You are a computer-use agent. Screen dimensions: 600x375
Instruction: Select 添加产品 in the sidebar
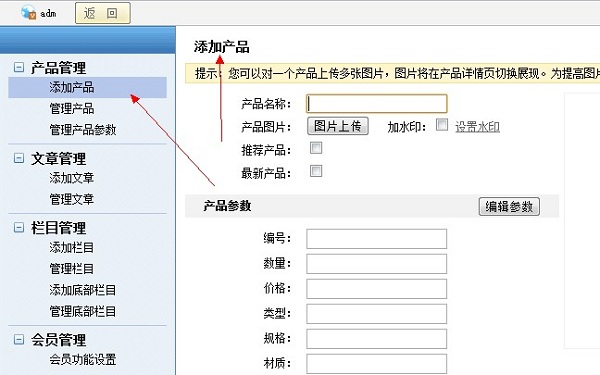pyautogui.click(x=87, y=87)
